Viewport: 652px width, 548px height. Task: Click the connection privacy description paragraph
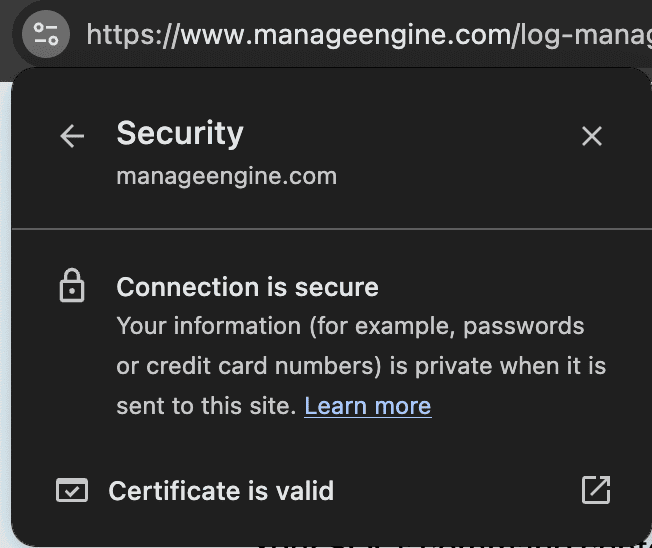(x=360, y=366)
